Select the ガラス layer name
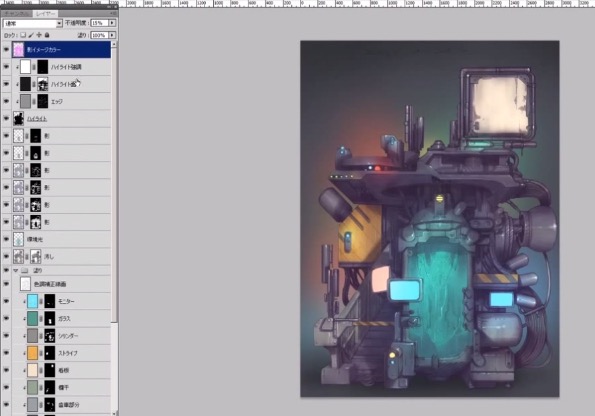 click(x=65, y=319)
